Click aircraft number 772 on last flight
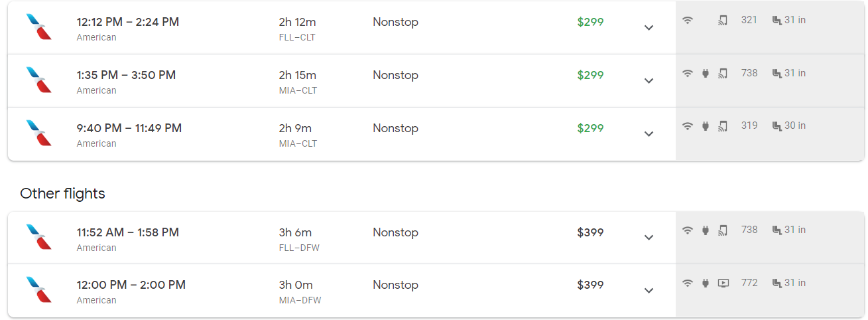This screenshot has width=868, height=320. click(749, 283)
